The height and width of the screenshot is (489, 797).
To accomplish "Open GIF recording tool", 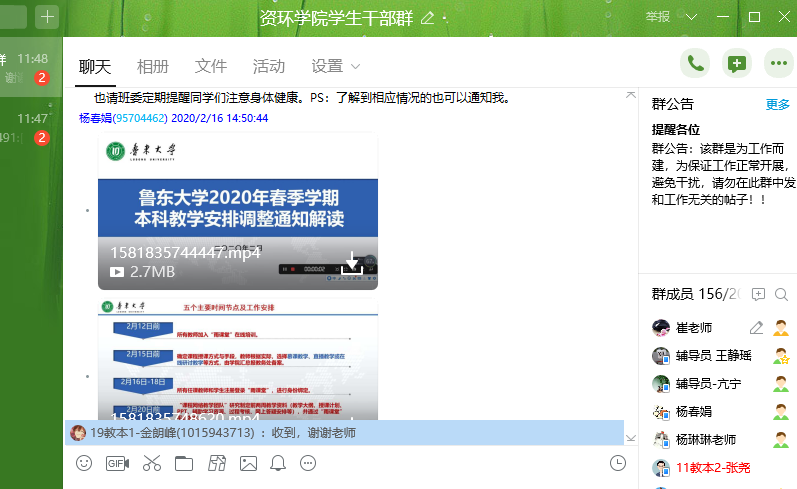I will click(117, 463).
